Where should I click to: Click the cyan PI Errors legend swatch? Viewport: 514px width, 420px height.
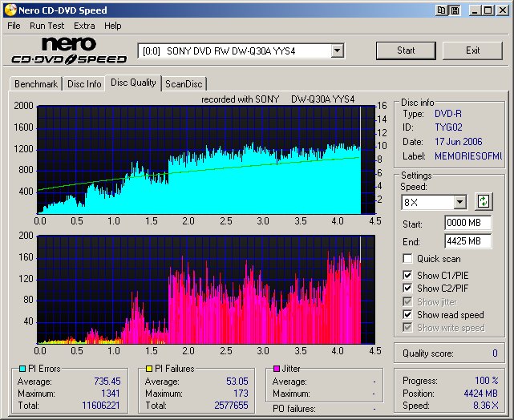click(22, 369)
